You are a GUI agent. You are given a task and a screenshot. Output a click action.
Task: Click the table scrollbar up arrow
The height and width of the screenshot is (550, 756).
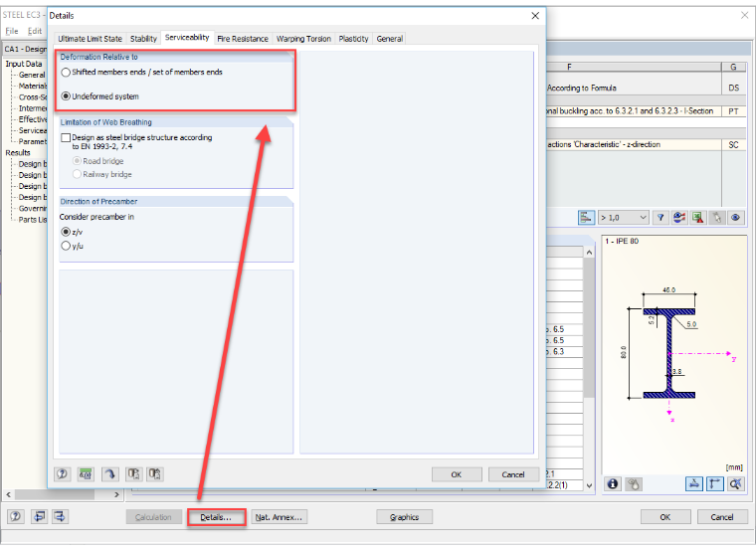click(x=589, y=252)
